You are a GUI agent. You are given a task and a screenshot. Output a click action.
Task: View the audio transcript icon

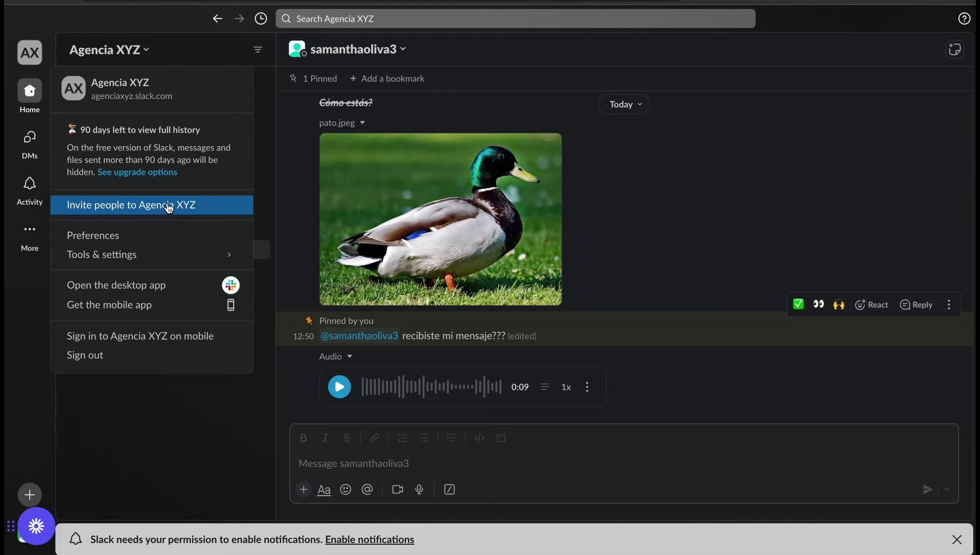point(545,387)
